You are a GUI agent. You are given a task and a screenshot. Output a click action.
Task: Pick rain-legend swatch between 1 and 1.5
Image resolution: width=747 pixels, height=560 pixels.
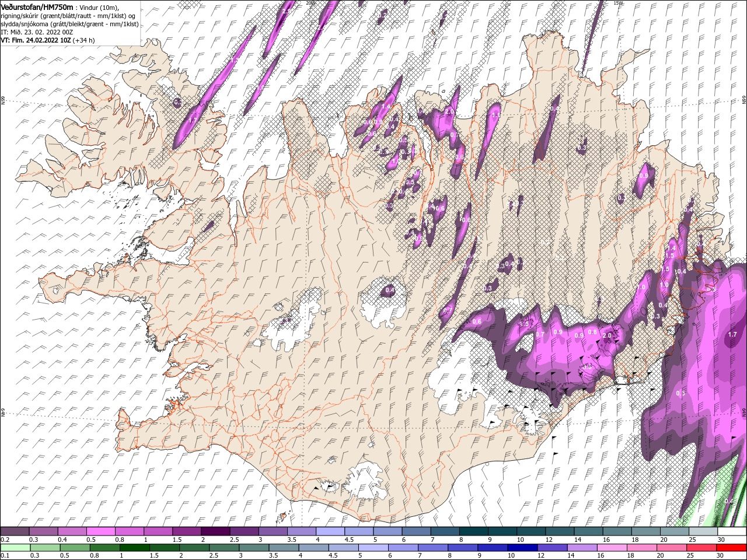(x=134, y=548)
